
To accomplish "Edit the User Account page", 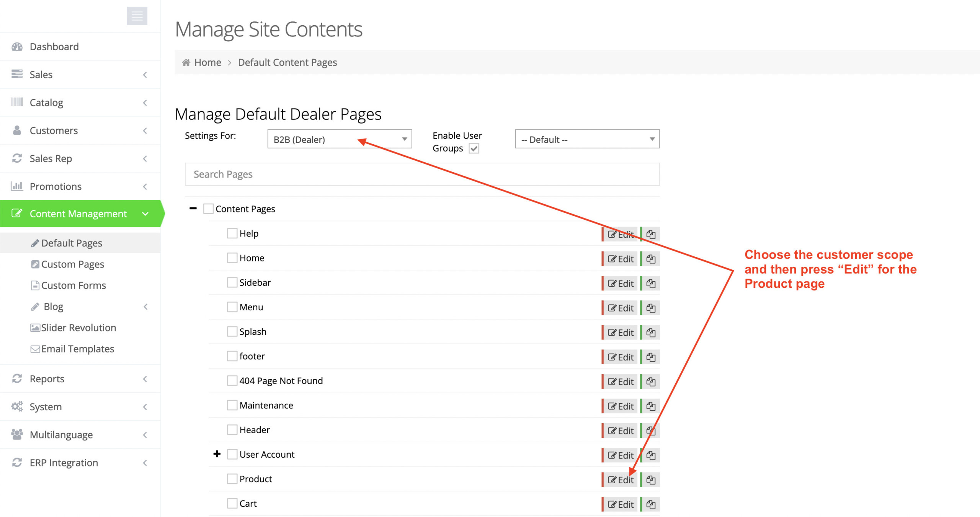I will coord(620,455).
